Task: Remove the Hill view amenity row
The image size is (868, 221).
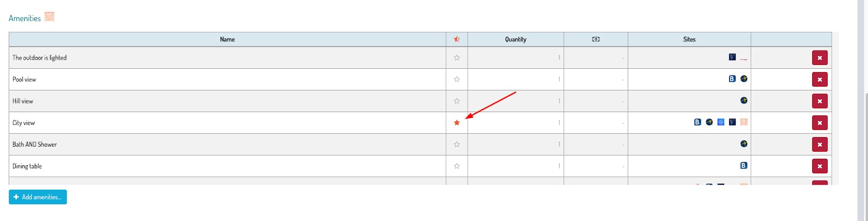Action: [x=819, y=101]
